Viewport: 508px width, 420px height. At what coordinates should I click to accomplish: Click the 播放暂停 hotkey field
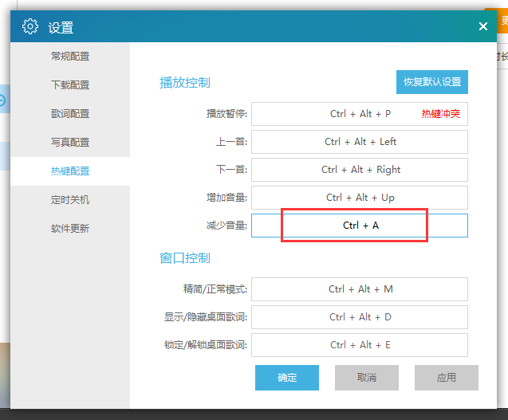(x=359, y=114)
